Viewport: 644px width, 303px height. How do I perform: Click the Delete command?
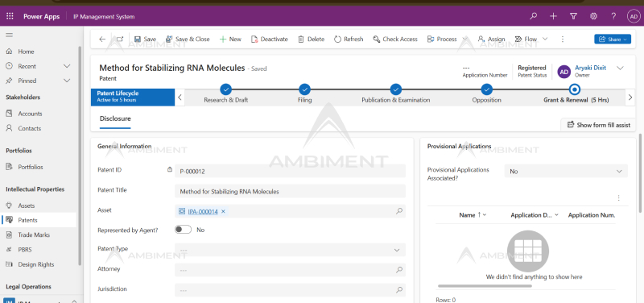[312, 39]
